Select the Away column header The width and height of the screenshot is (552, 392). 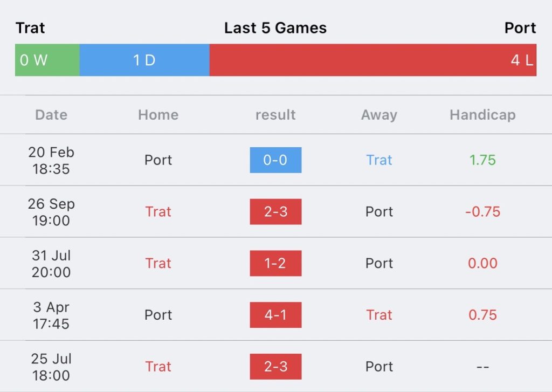click(x=379, y=115)
